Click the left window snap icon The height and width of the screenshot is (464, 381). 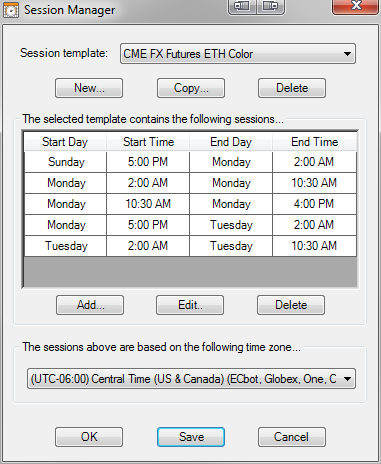[242, 7]
